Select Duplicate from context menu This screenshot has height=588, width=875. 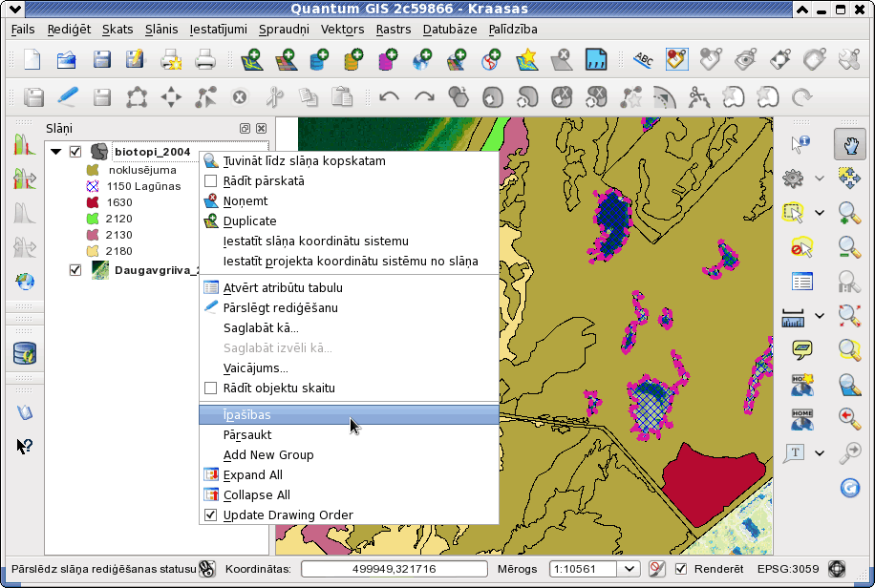coord(349,220)
